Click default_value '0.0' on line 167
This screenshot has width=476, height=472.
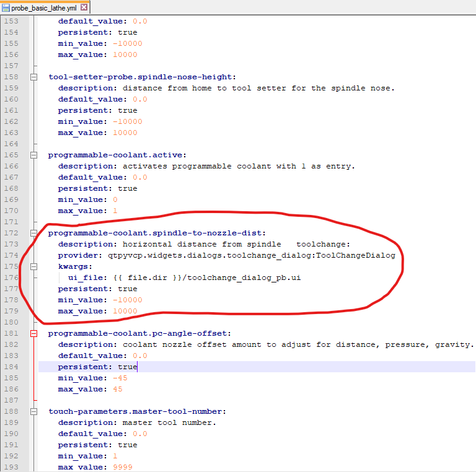click(x=140, y=177)
